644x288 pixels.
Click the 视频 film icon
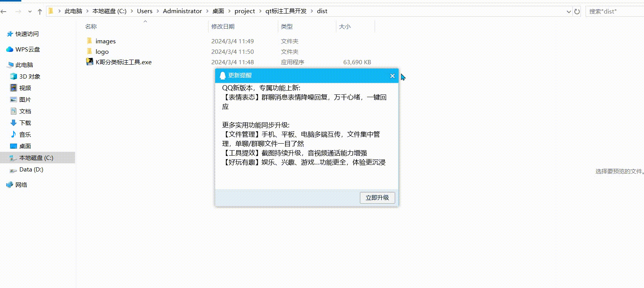14,88
